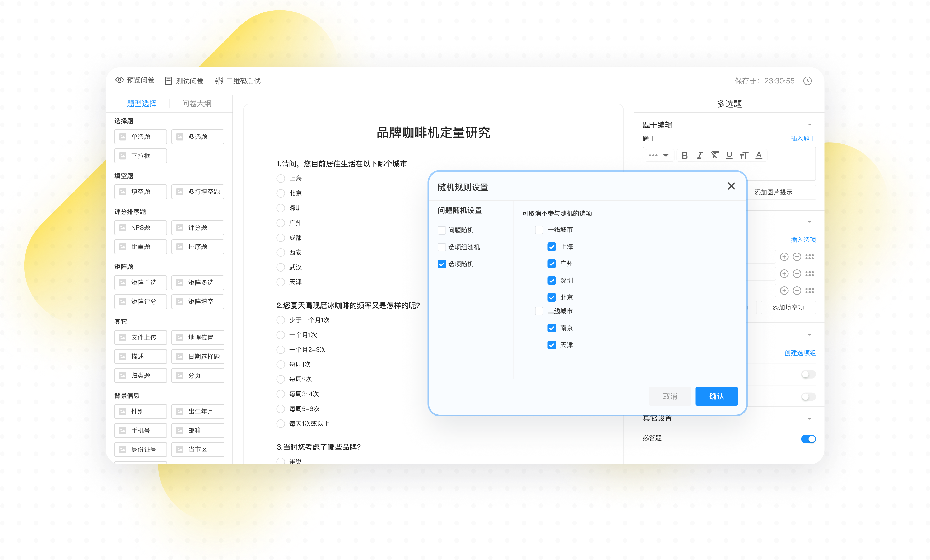This screenshot has width=930, height=560.
Task: Select question 3 title about brands
Action: pyautogui.click(x=319, y=447)
